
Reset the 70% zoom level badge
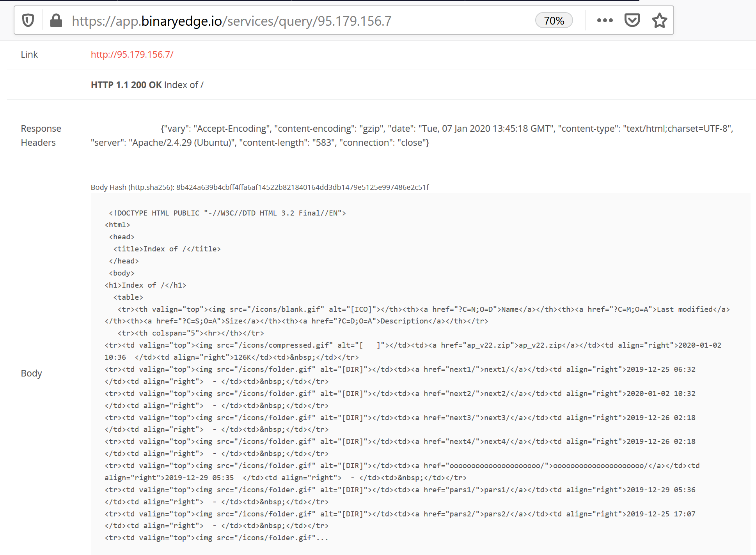(554, 21)
